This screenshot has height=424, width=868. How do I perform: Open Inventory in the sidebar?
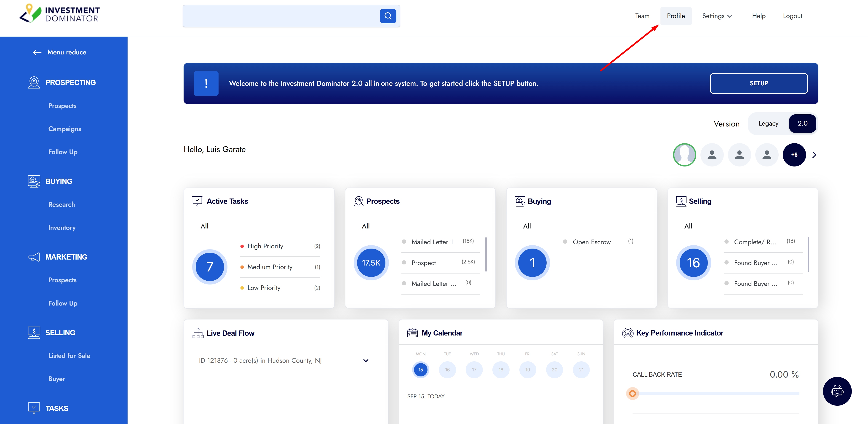62,228
